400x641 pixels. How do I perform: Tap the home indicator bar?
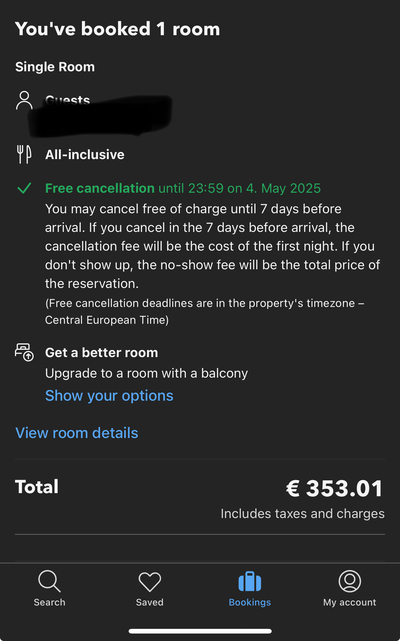tap(200, 631)
